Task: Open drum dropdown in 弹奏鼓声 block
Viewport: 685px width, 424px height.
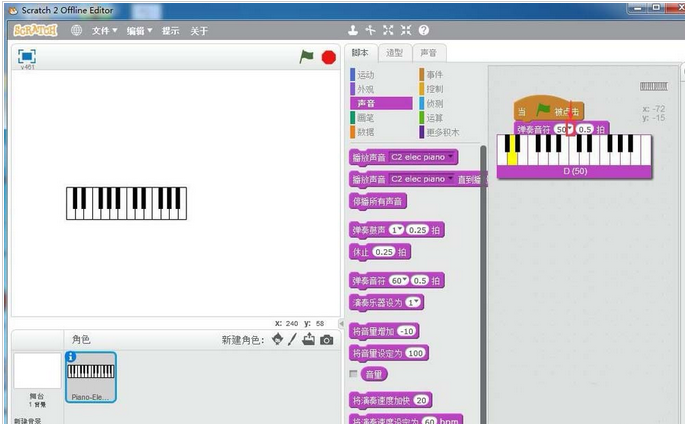Action: click(x=400, y=229)
